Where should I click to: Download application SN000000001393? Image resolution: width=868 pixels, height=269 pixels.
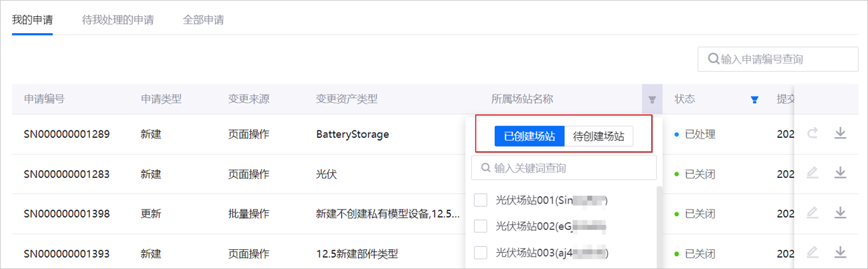(x=840, y=253)
